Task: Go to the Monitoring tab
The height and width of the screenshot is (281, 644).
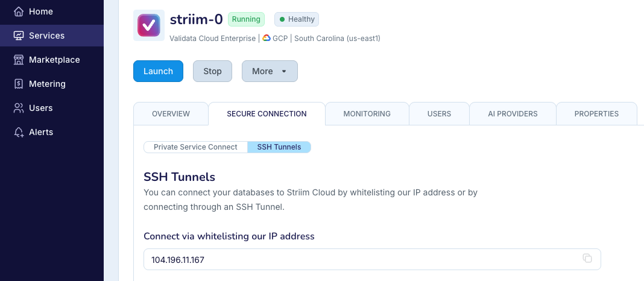Action: pyautogui.click(x=367, y=114)
